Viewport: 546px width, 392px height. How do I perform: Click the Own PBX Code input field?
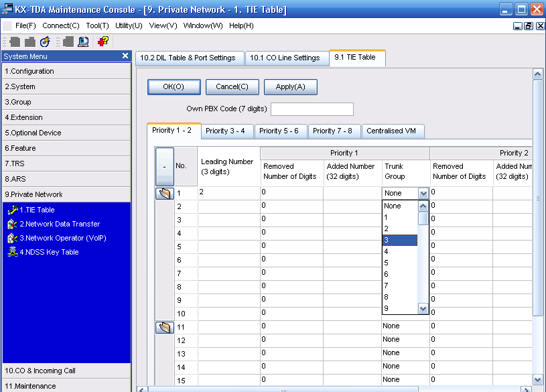(x=312, y=109)
